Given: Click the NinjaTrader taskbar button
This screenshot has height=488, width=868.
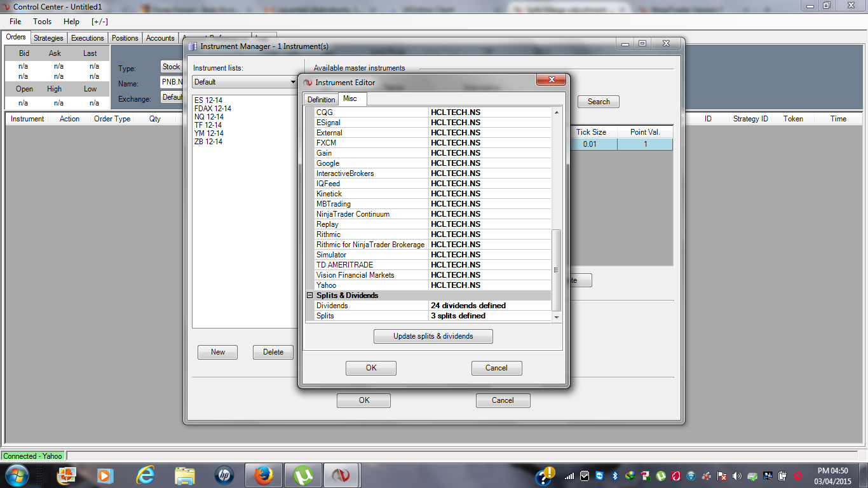Looking at the screenshot, I should pyautogui.click(x=342, y=475).
